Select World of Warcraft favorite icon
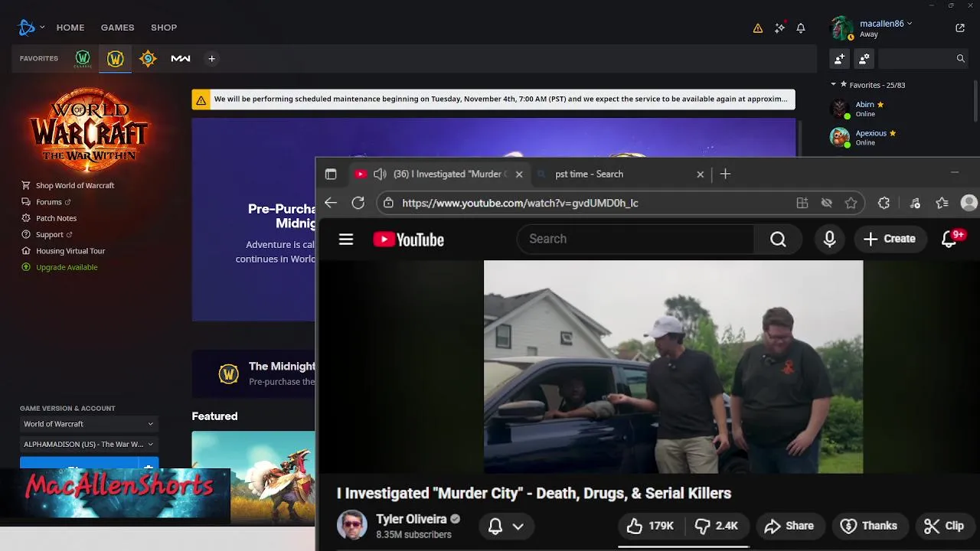Image resolution: width=980 pixels, height=551 pixels. 116,58
